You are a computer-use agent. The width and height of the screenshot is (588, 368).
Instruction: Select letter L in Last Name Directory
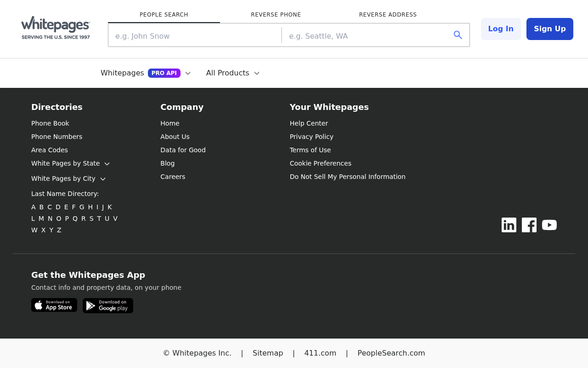pos(33,218)
